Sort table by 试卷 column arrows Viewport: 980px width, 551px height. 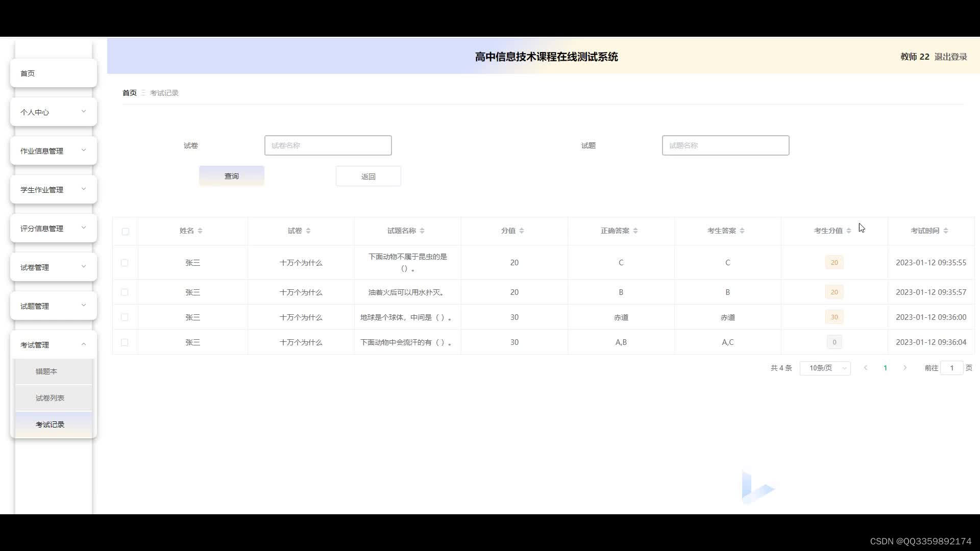pyautogui.click(x=308, y=231)
